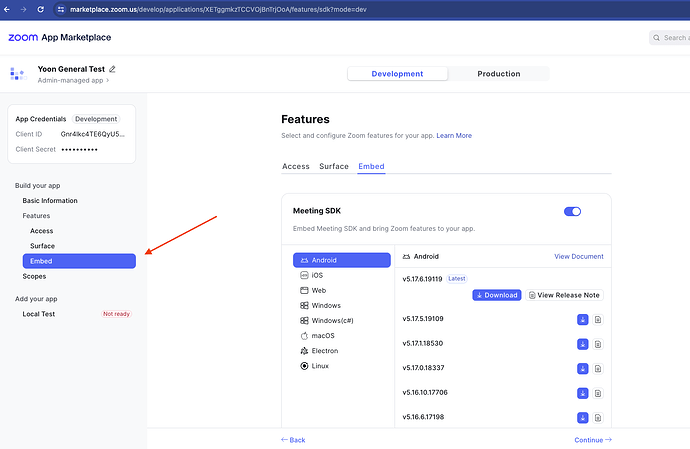Image resolution: width=690 pixels, height=449 pixels.
Task: Open Features in sidebar
Action: pyautogui.click(x=36, y=216)
